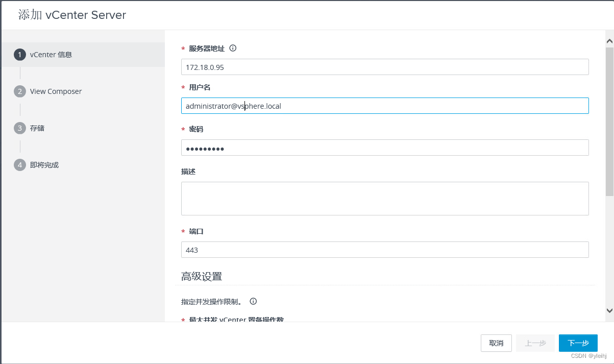Click the 端口 field showing 443

point(385,250)
